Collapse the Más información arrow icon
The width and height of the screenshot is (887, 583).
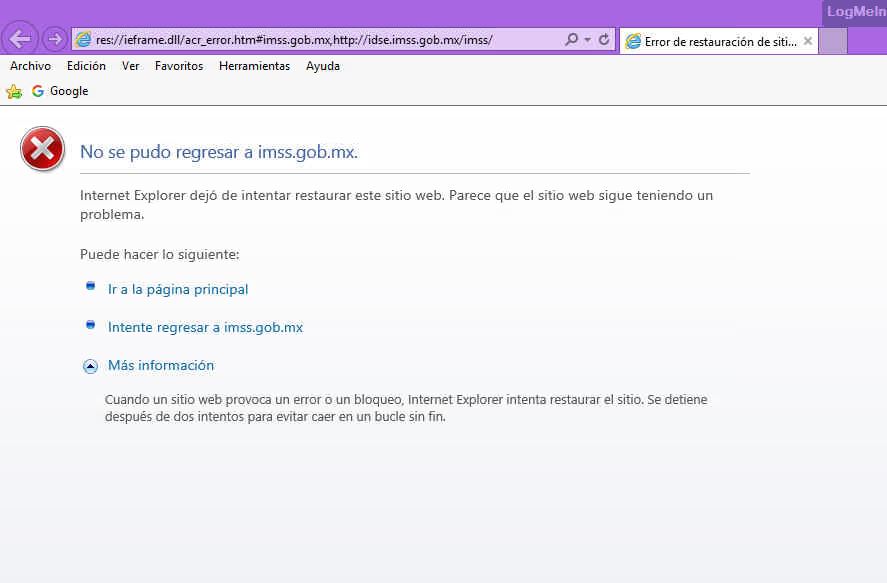click(x=91, y=366)
